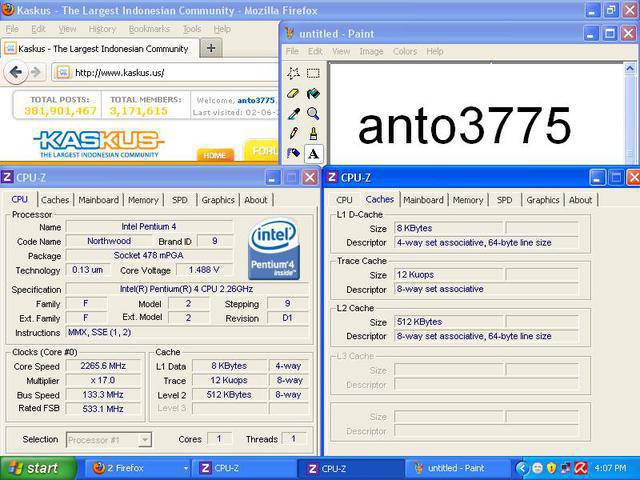
Task: Activate the second CPU-Z taskbar button
Action: [x=351, y=468]
